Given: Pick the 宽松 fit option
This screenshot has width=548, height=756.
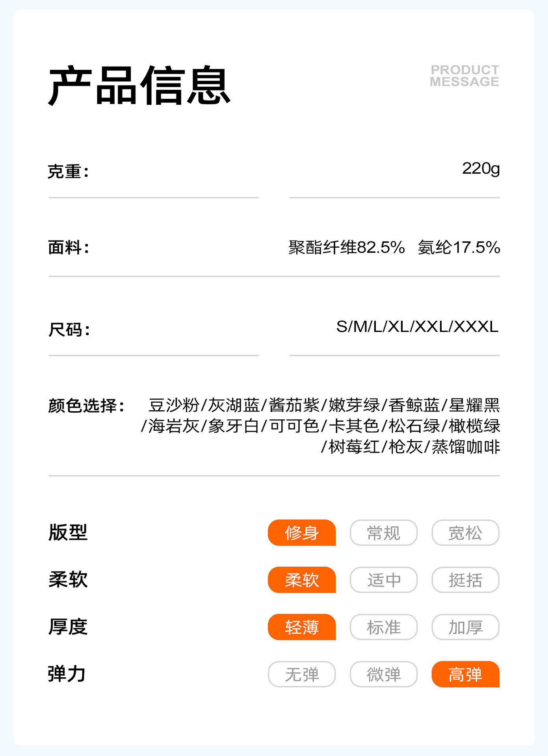Looking at the screenshot, I should 465,533.
